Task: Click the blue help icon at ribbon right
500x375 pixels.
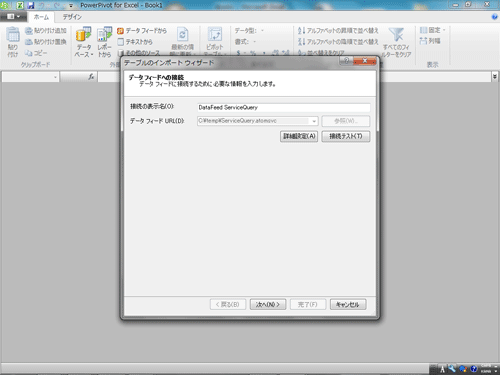Action: [x=495, y=17]
